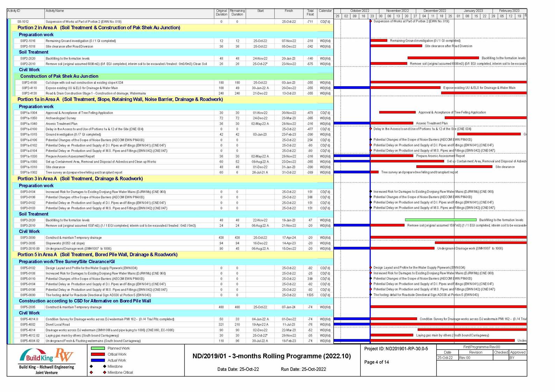This screenshot has width=555, height=392.
Task: Click the ND/2019/01 3-months Rolling Programme title
Action: coord(272,356)
